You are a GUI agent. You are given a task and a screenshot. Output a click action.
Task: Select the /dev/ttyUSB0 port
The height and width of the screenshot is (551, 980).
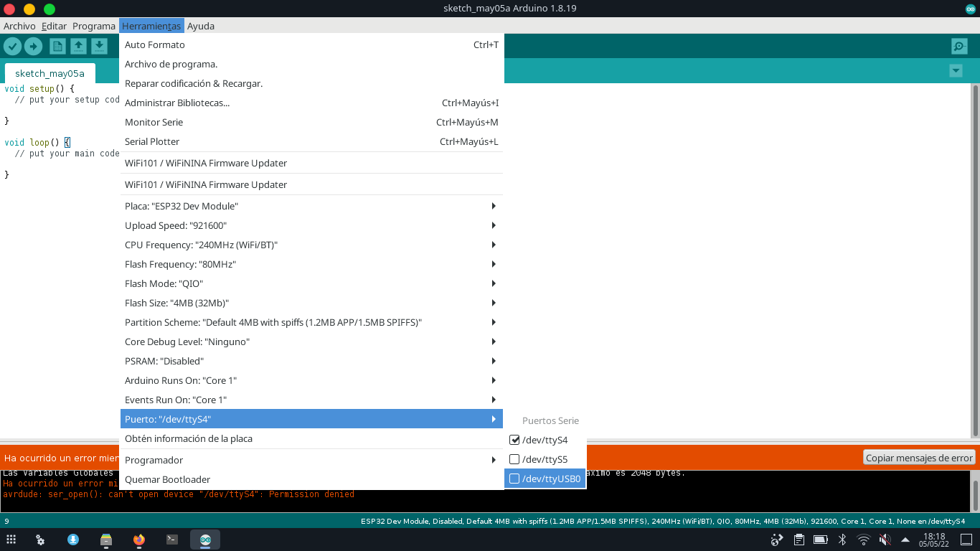(545, 479)
